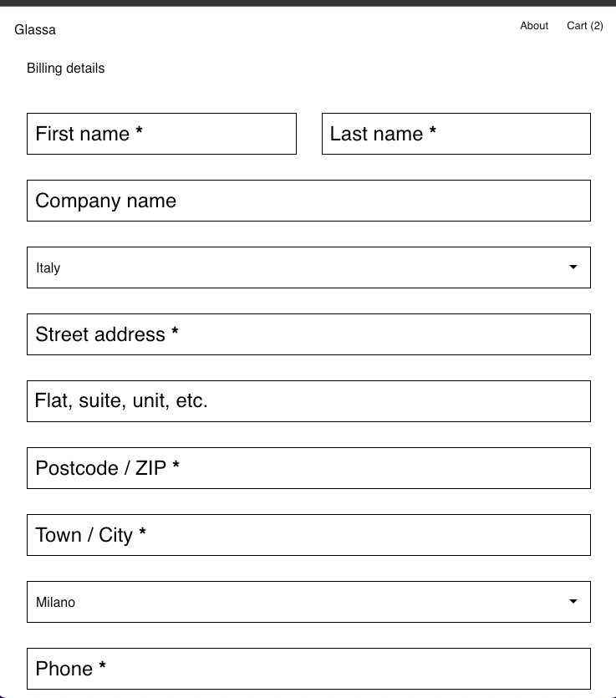Click the dark bar above the header

[x=308, y=3]
